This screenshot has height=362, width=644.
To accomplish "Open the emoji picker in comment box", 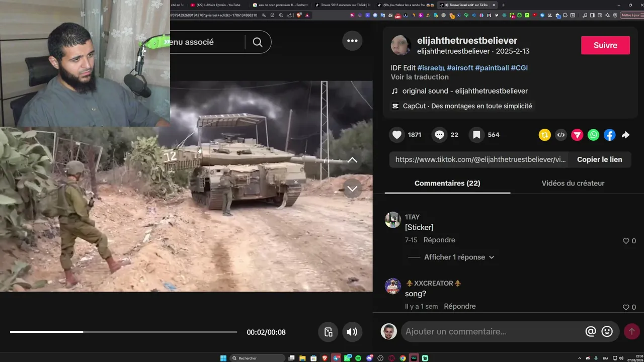I will point(607,331).
